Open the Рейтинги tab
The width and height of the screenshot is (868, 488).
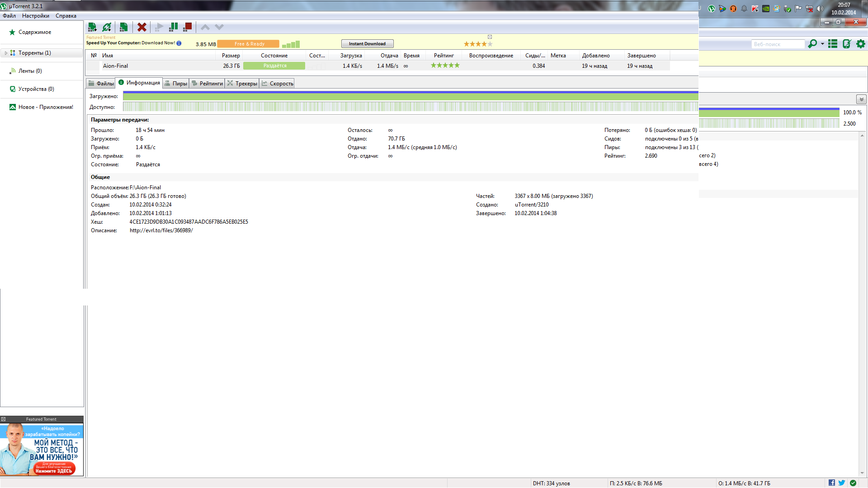tap(207, 84)
